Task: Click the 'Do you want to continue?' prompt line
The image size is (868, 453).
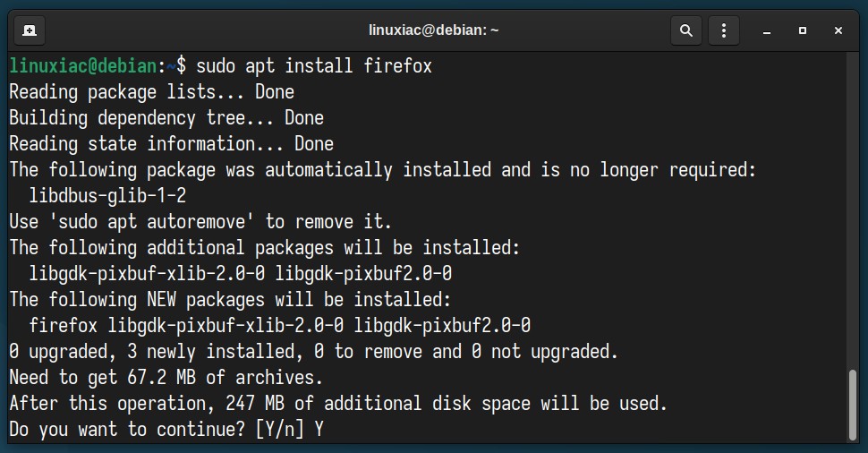Action: click(166, 429)
